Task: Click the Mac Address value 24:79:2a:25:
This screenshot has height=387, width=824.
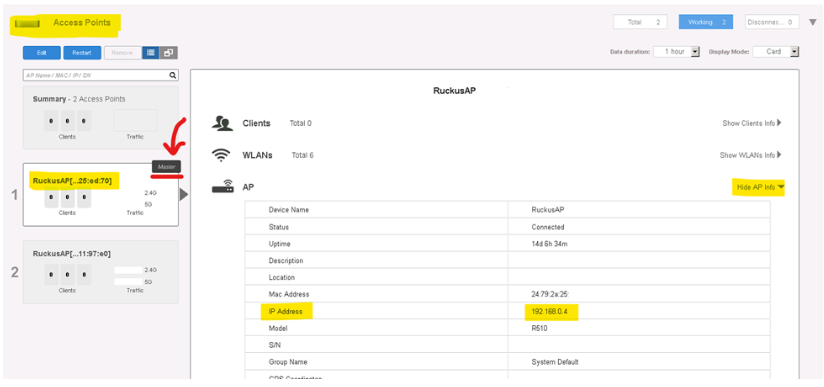Action: click(x=551, y=294)
